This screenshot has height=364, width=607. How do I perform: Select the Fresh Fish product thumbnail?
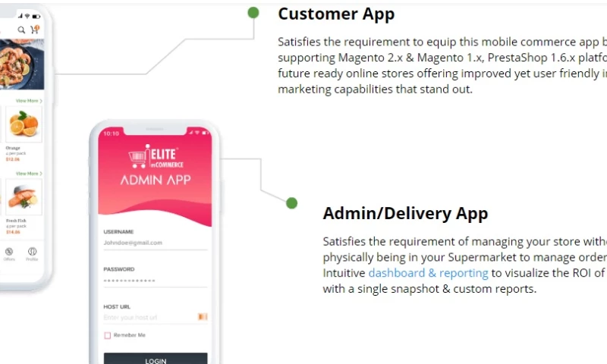(24, 197)
